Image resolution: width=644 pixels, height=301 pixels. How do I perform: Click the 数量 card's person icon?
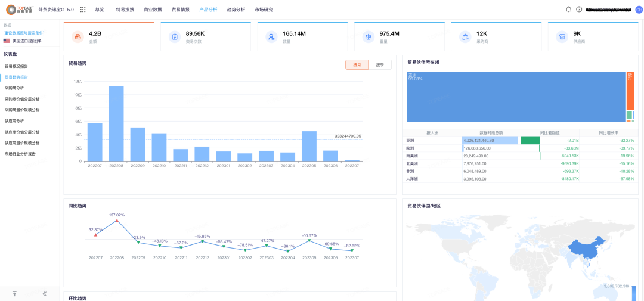pyautogui.click(x=271, y=36)
